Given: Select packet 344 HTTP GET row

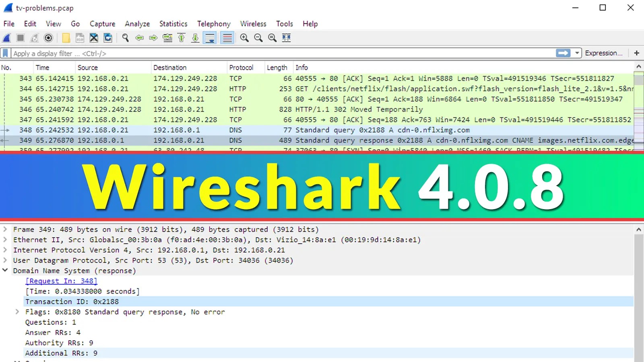Looking at the screenshot, I should [317, 89].
